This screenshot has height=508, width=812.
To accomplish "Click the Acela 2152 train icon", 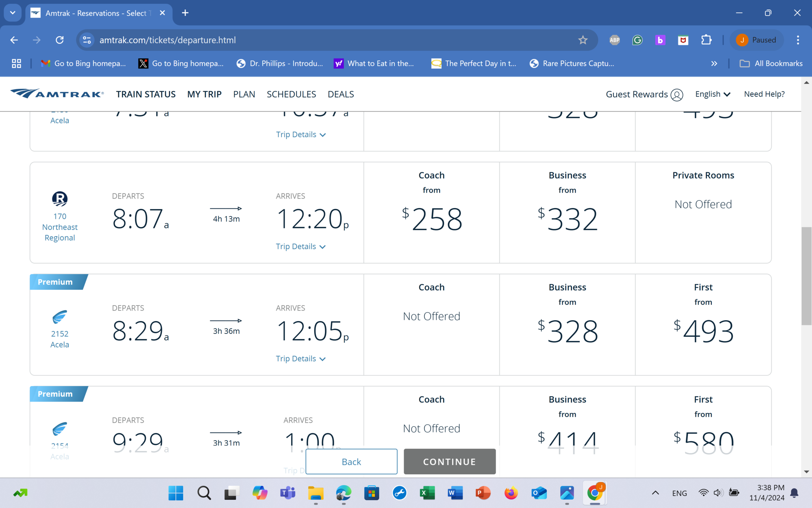I will (60, 317).
